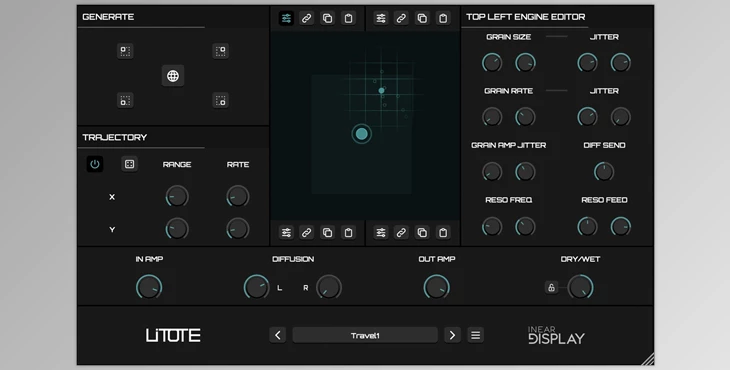Open the top right engine editor sliders icon
This screenshot has height=370, width=730.
coord(381,18)
